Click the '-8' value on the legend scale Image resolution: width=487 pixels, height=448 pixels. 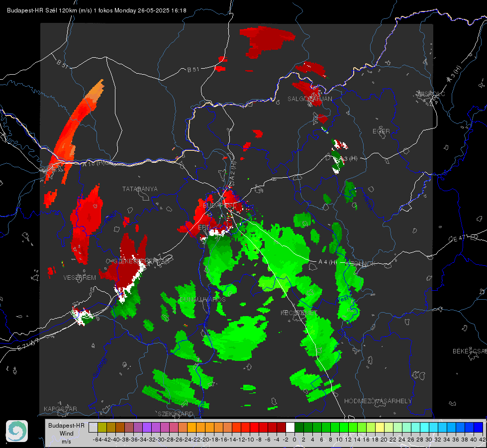click(259, 440)
